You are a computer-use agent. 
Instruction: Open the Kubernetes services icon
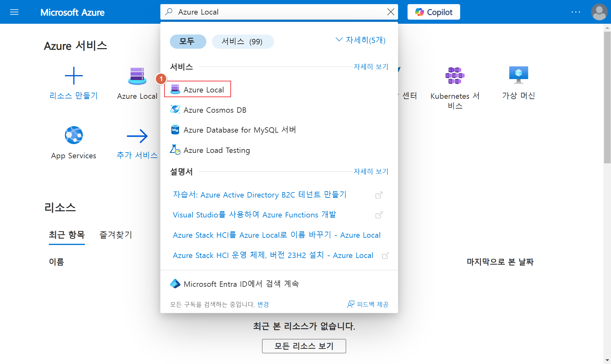[x=455, y=76]
